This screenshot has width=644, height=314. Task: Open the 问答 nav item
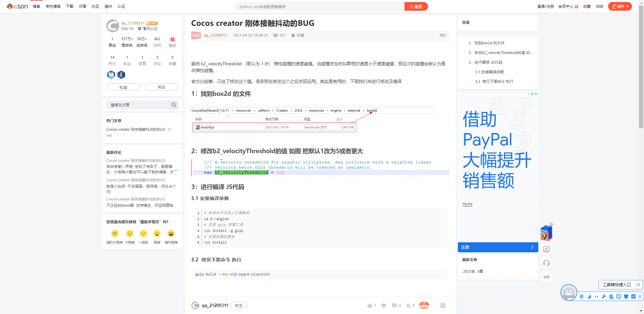83,6
